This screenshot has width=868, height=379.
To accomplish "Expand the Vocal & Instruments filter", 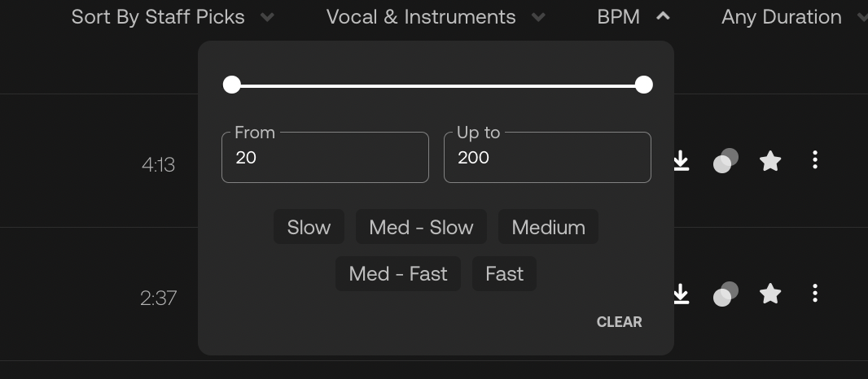I will click(x=436, y=17).
